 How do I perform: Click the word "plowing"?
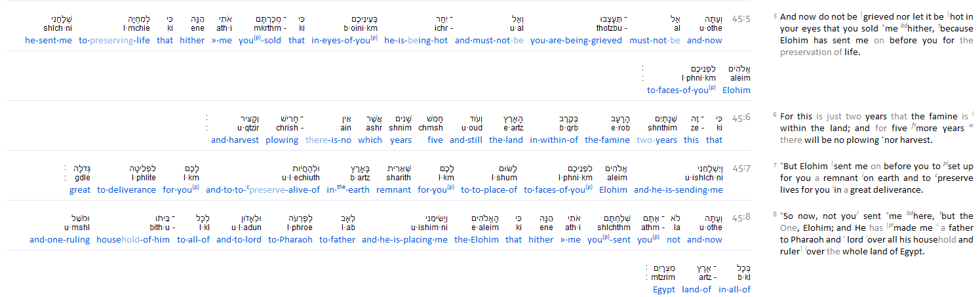[283, 140]
